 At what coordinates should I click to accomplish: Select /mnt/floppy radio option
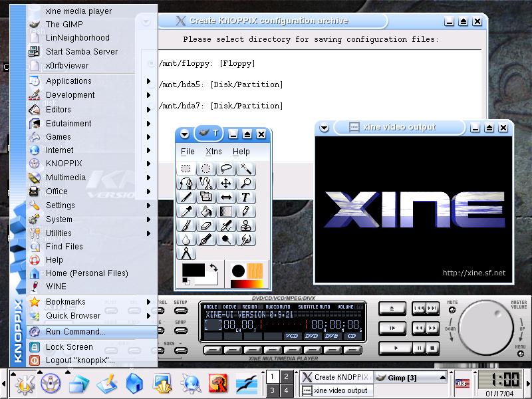click(x=151, y=63)
